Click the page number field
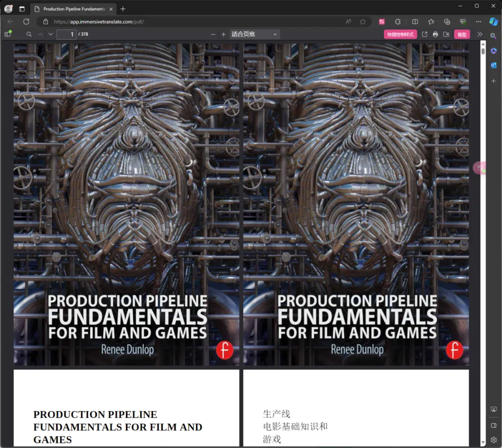Viewport: 502px width, 448px height. tap(66, 34)
